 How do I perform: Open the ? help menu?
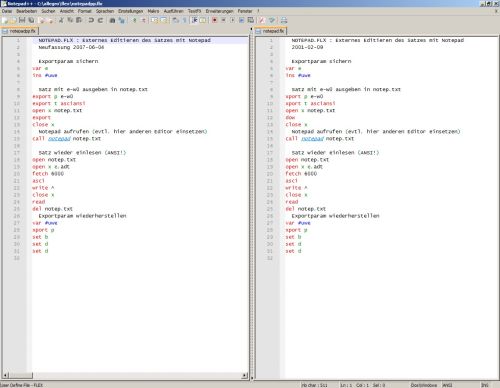pyautogui.click(x=258, y=11)
